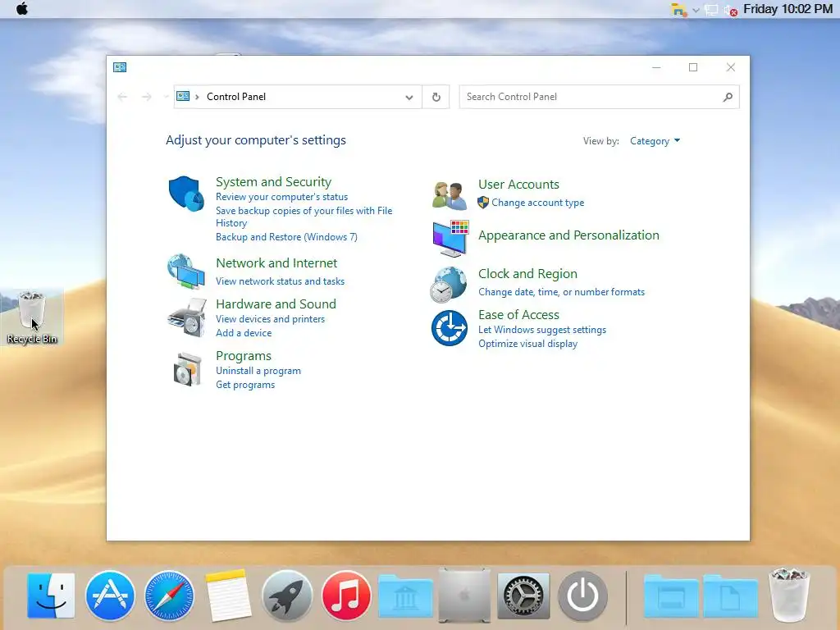Image resolution: width=840 pixels, height=630 pixels.
Task: Launch App Store from the dock
Action: (110, 596)
